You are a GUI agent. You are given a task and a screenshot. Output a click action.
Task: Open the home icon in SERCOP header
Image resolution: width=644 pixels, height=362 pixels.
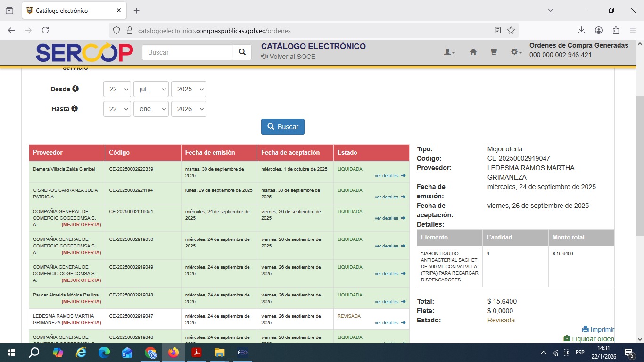(x=473, y=52)
